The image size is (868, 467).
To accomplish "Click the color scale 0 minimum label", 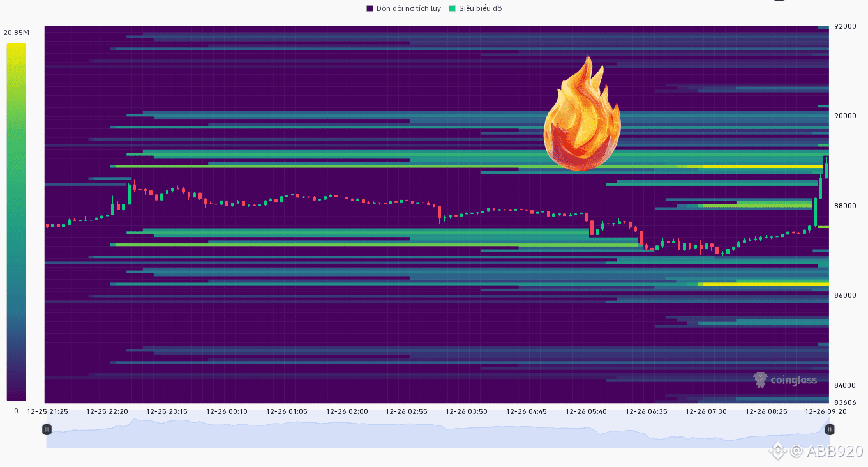I will (x=16, y=411).
